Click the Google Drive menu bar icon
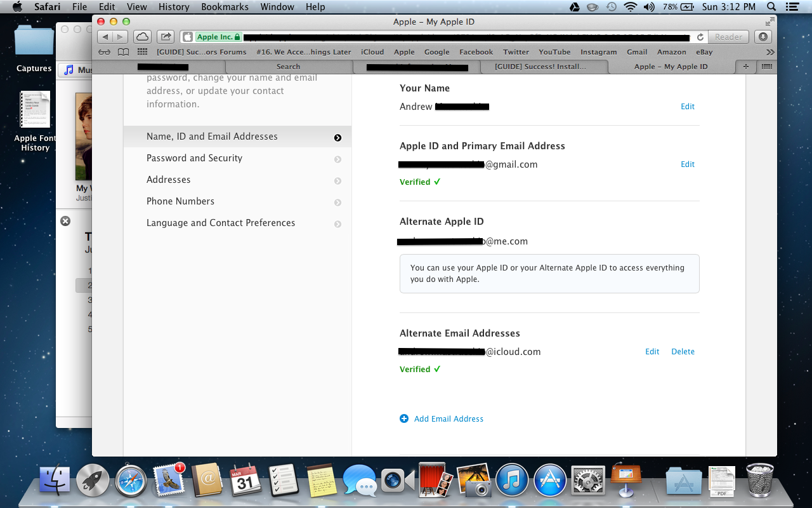This screenshot has width=812, height=508. coord(574,7)
